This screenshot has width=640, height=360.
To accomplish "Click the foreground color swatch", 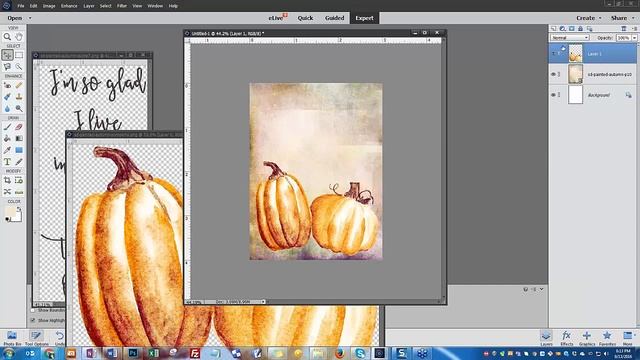I will [10, 211].
